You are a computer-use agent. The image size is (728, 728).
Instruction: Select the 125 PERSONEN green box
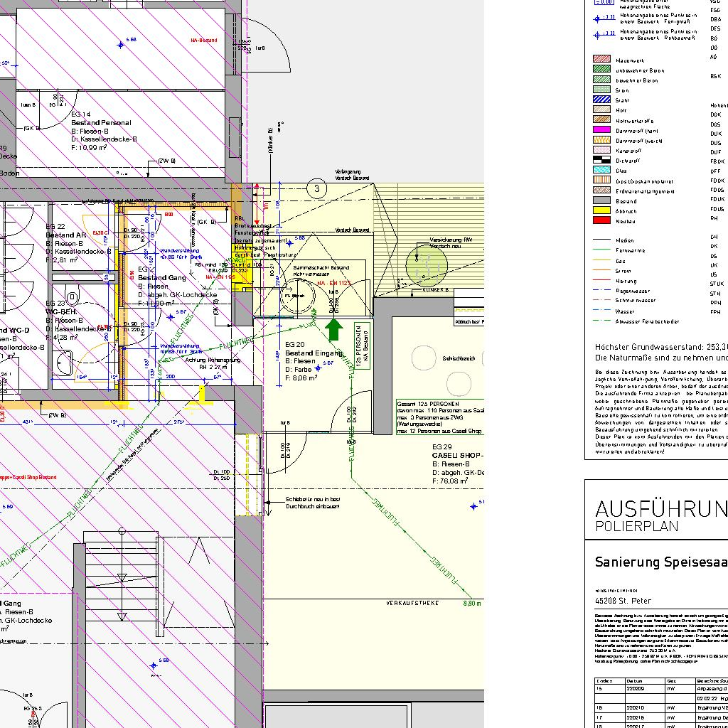[361, 348]
